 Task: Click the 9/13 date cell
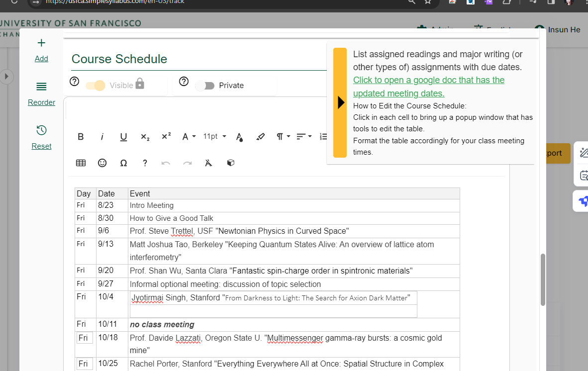tap(112, 251)
